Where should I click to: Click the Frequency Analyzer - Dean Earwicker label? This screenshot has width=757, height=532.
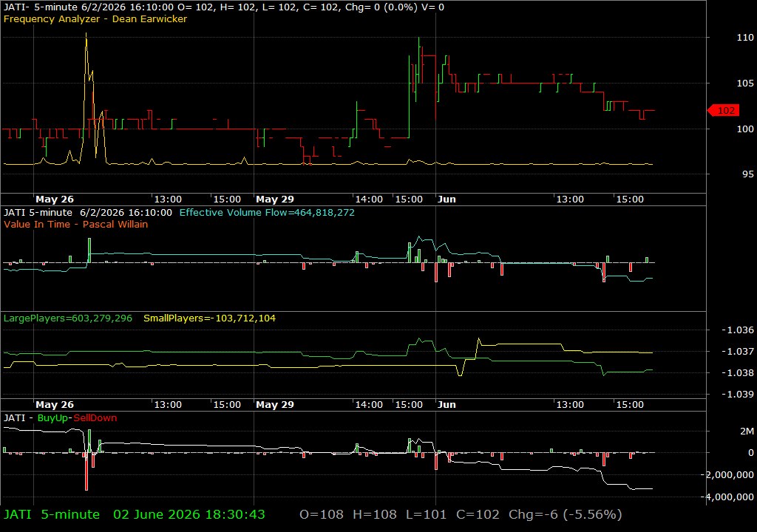tap(95, 18)
